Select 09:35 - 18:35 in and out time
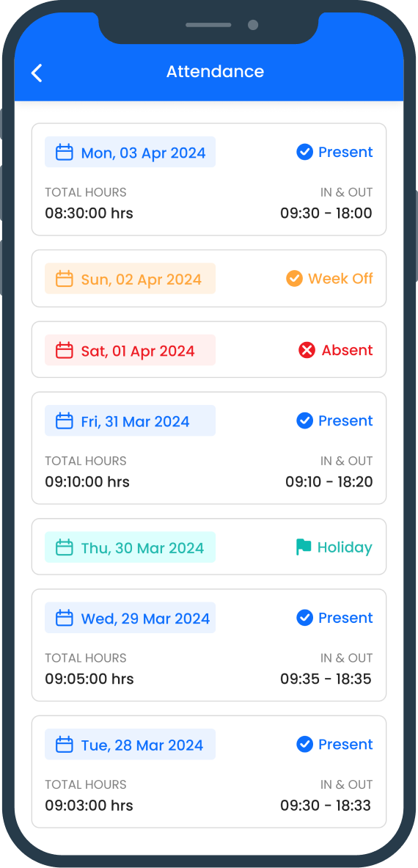The image size is (418, 868). [326, 679]
